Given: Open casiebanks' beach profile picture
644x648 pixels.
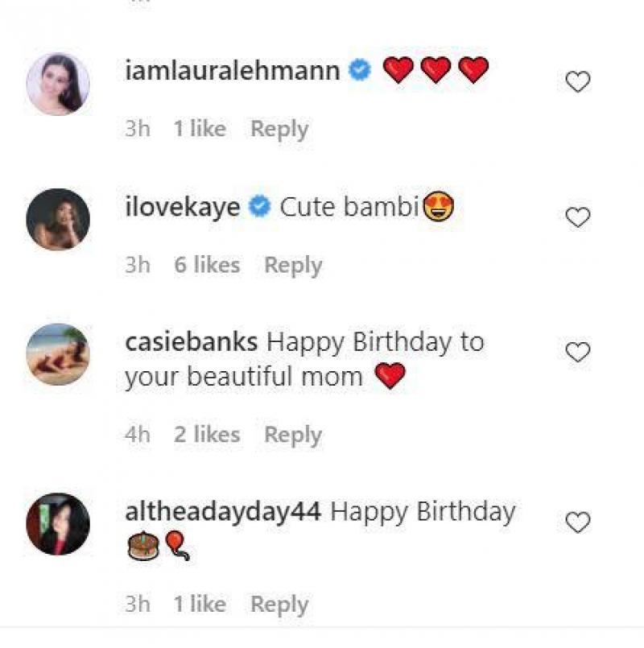Looking at the screenshot, I should click(x=58, y=354).
